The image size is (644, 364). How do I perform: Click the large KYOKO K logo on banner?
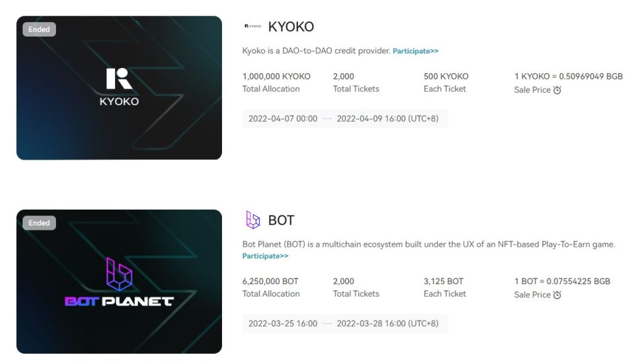click(119, 79)
